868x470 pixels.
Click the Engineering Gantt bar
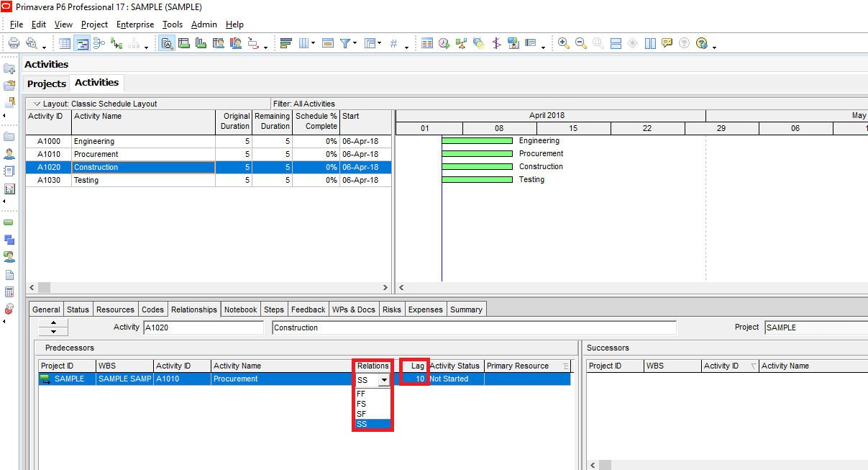coord(478,141)
